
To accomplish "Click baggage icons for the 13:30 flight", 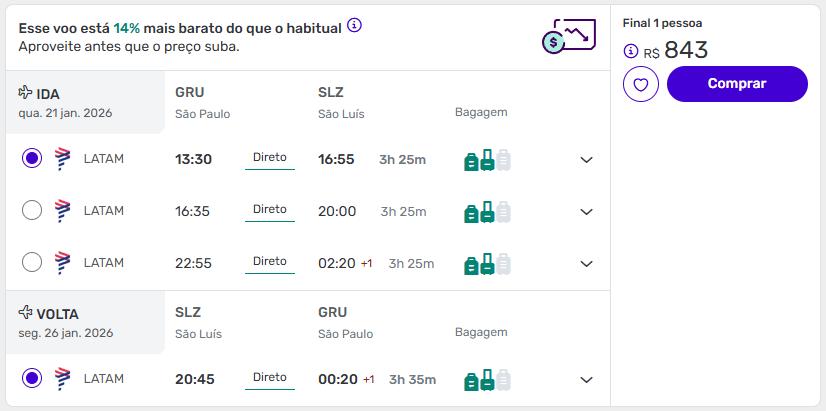I will pos(487,159).
